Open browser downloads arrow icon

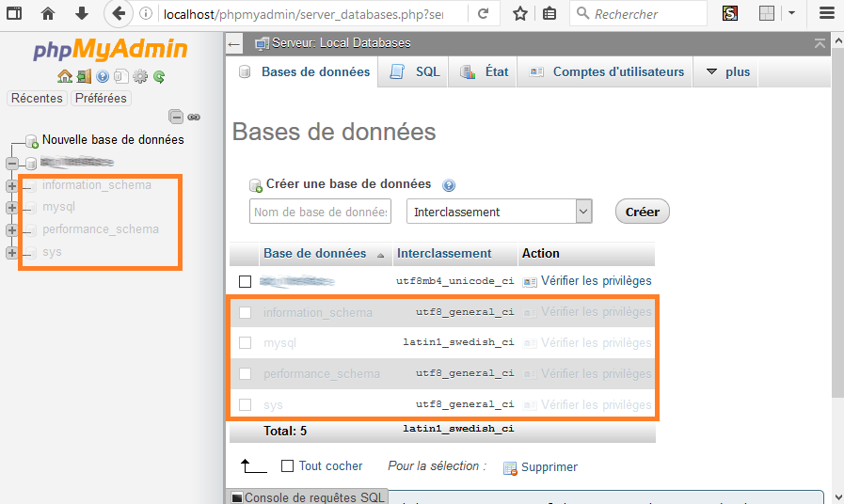(x=81, y=13)
